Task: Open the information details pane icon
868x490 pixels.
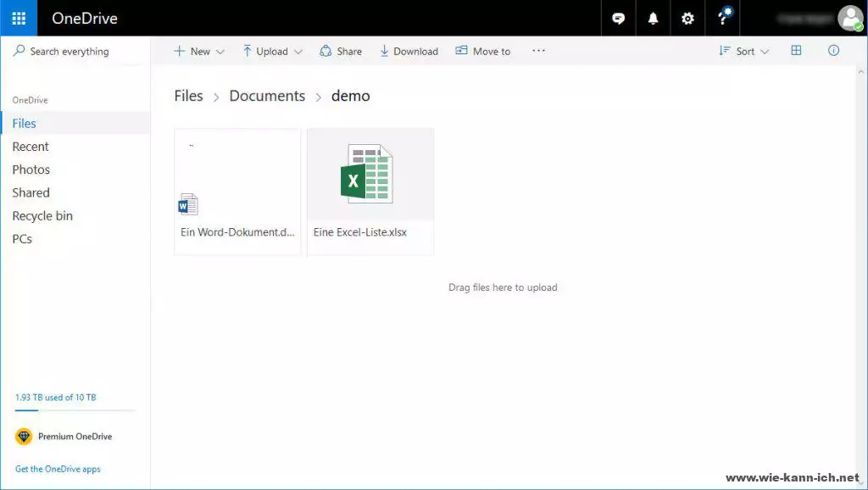Action: (x=833, y=51)
